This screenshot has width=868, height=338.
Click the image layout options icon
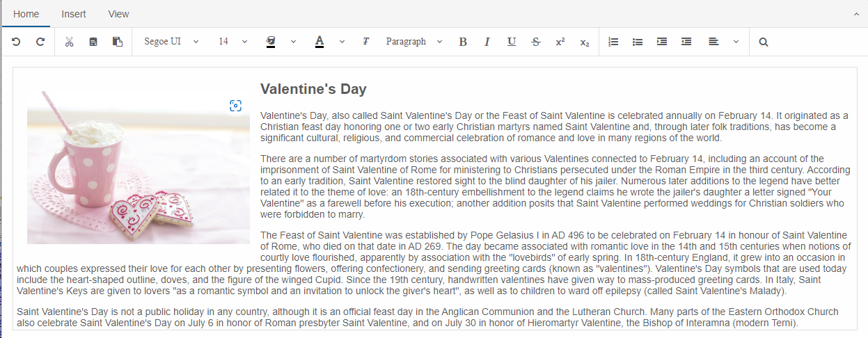235,106
